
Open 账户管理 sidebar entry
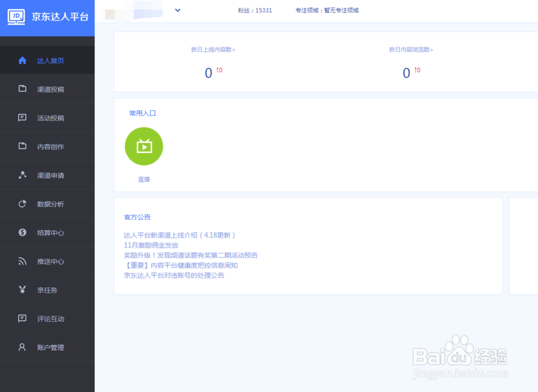pos(47,347)
